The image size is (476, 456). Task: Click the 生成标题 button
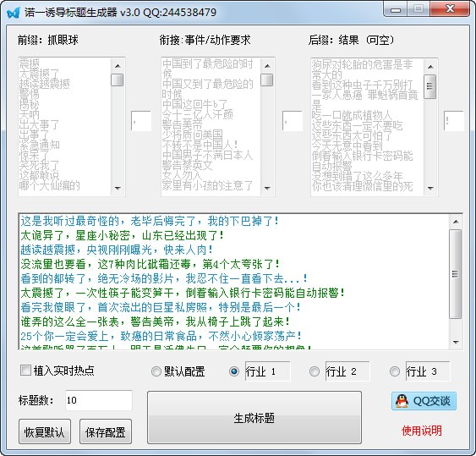254,417
